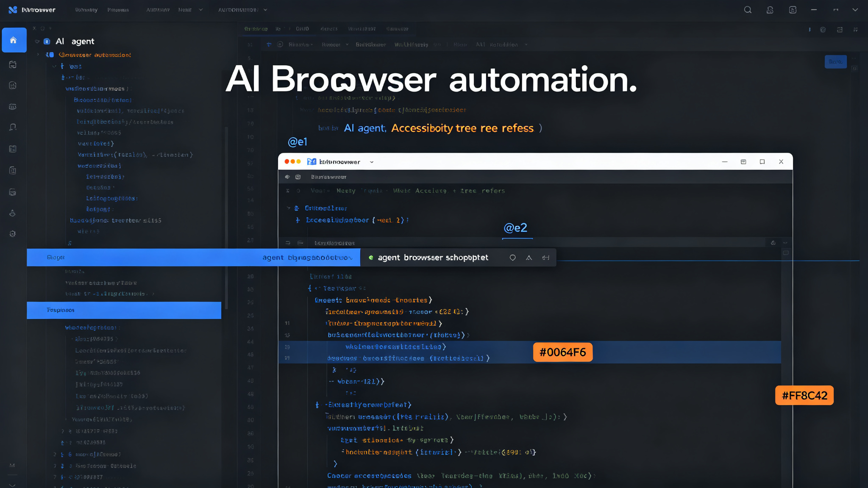Image resolution: width=868 pixels, height=488 pixels.
Task: Open the AUTOMATION dropdown in top bar
Action: 242,10
